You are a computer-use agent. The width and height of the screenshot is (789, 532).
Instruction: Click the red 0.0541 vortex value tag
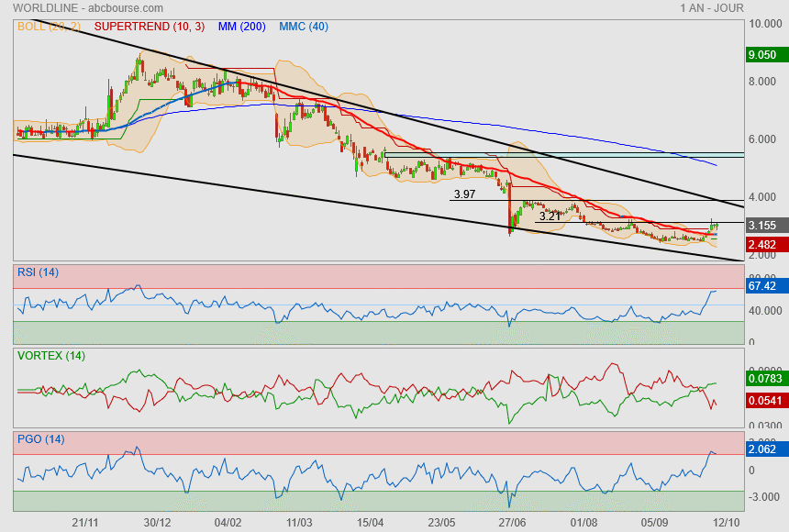pyautogui.click(x=762, y=400)
